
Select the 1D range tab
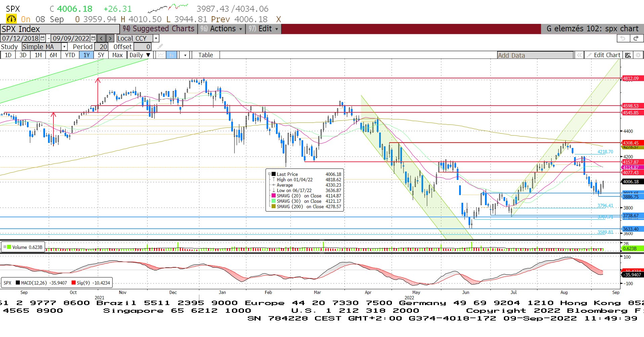pos(8,55)
